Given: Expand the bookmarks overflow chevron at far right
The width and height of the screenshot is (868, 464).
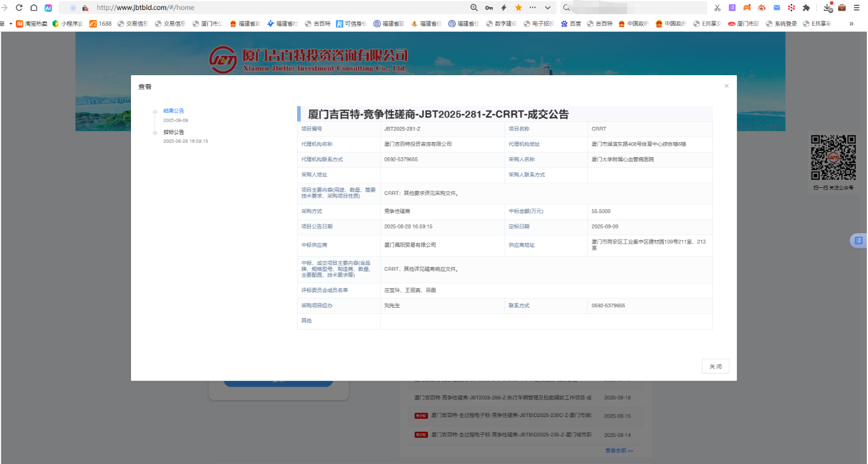Looking at the screenshot, I should click(852, 23).
